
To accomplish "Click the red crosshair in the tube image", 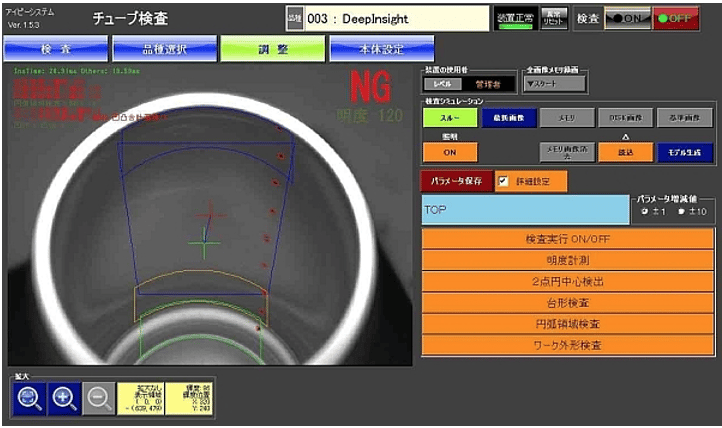I will [x=210, y=215].
